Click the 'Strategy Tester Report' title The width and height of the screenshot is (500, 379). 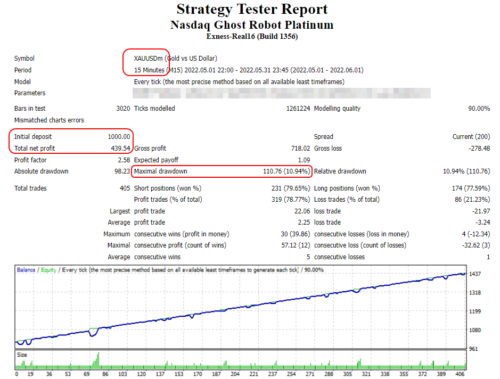pyautogui.click(x=252, y=9)
